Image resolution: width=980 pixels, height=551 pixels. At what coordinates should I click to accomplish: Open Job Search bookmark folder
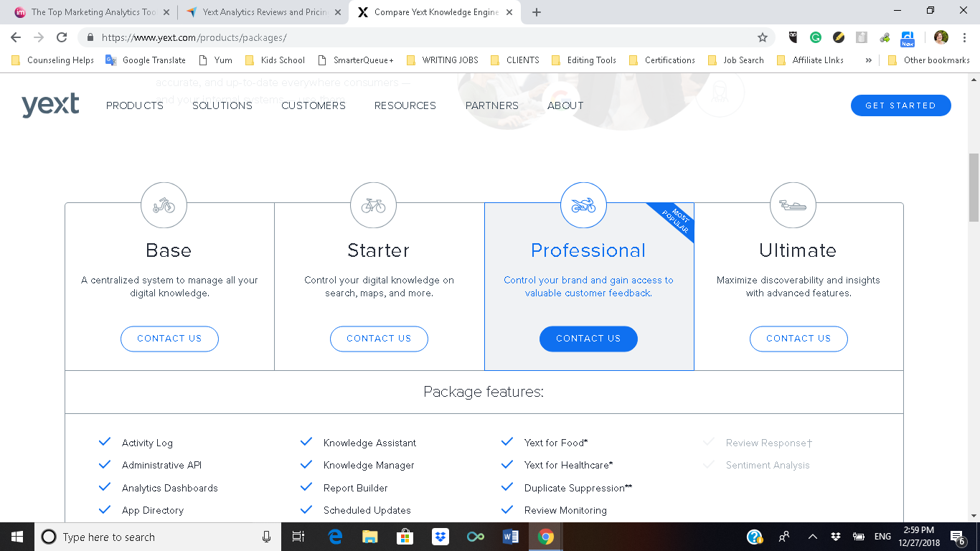click(x=735, y=60)
